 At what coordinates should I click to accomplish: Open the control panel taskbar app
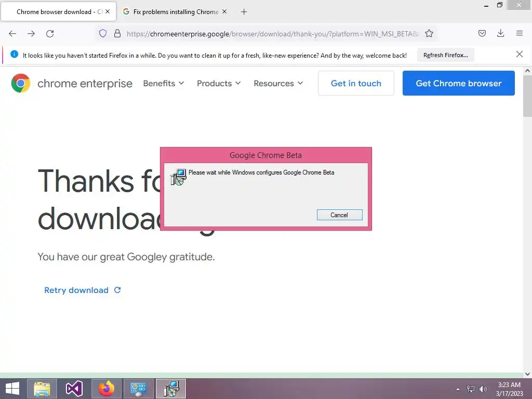click(139, 389)
